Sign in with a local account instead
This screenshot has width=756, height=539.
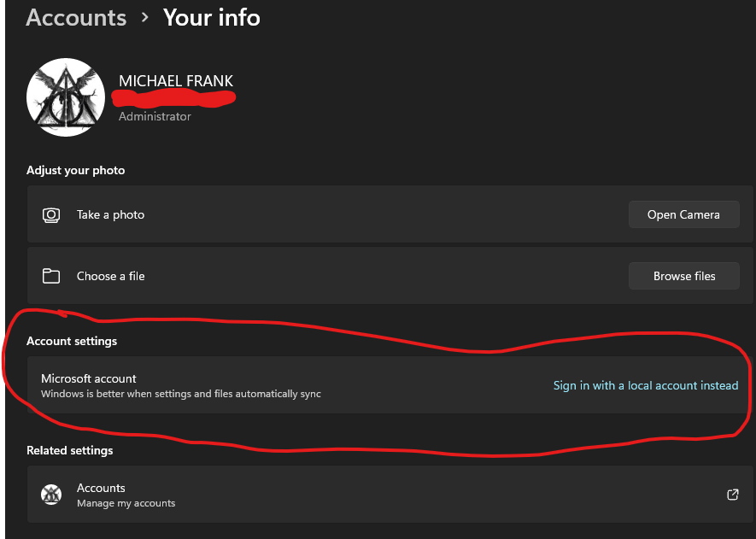[x=646, y=385]
